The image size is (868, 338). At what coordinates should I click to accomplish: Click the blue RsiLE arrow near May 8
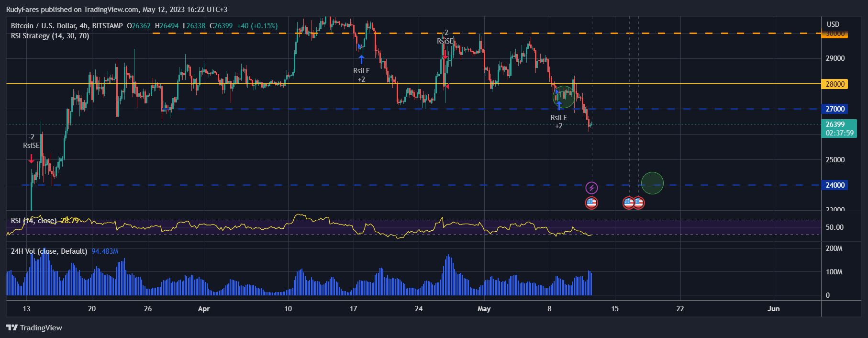(x=558, y=106)
